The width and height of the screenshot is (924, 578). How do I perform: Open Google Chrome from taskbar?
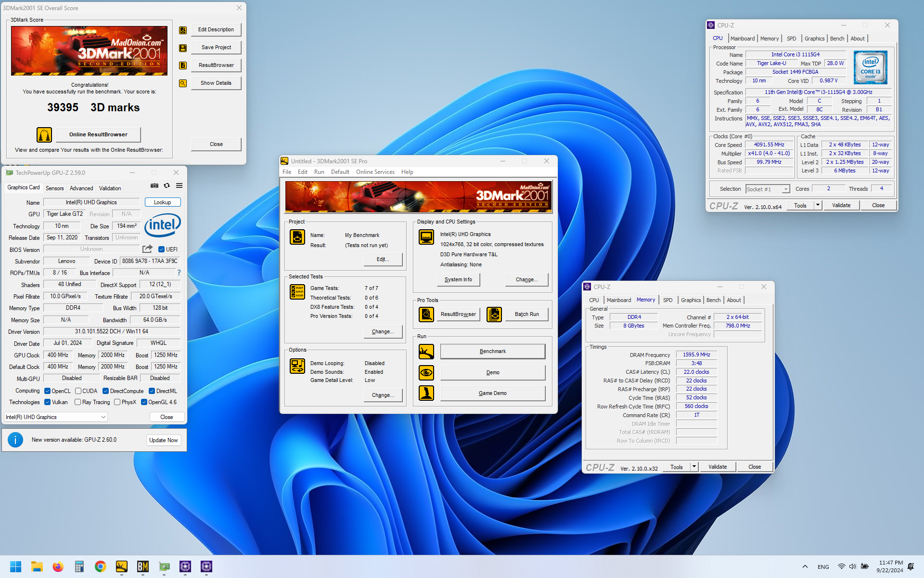pyautogui.click(x=101, y=566)
